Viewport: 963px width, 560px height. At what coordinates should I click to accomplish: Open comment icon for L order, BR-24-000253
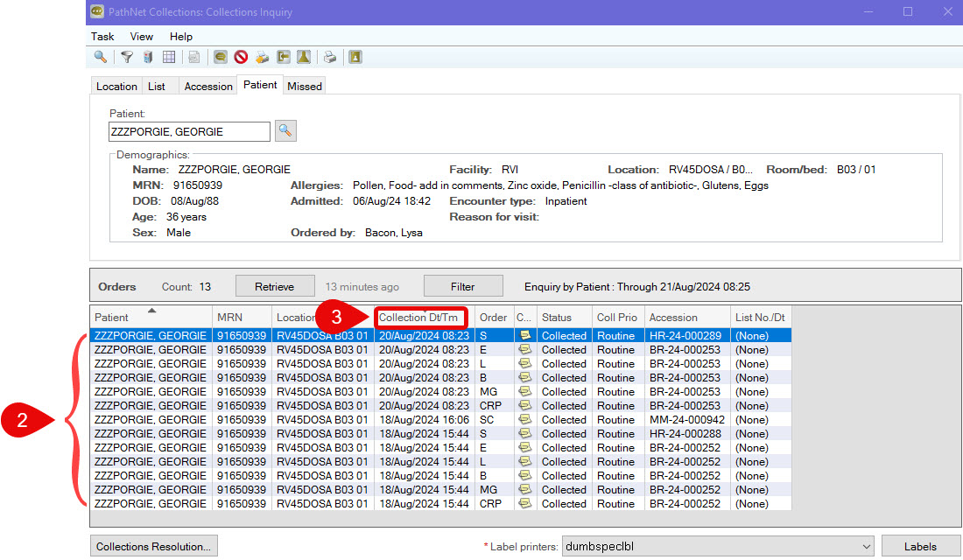524,363
